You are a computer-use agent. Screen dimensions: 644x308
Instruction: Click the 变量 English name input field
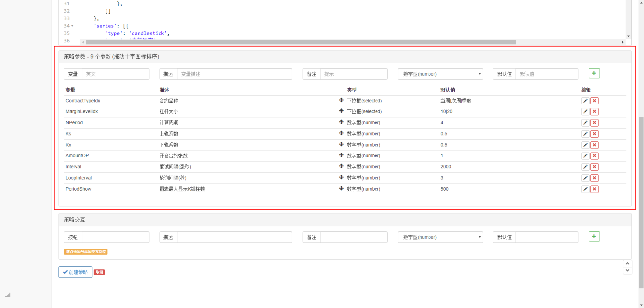(115, 74)
